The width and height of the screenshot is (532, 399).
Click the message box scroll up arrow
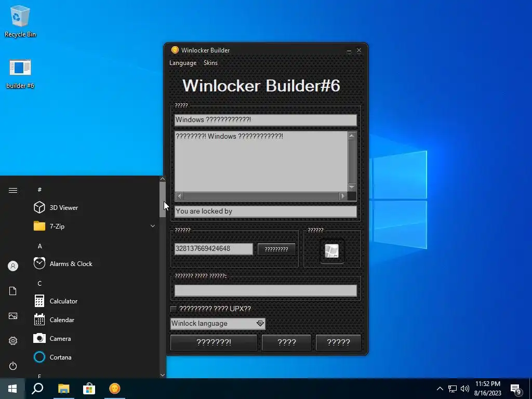click(352, 136)
